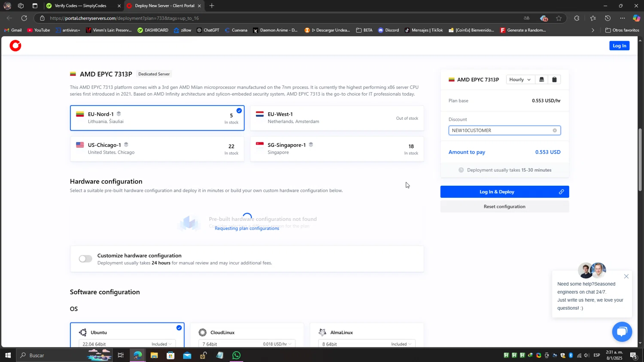Click the server hardware icon in summary
The width and height of the screenshot is (644, 362).
click(541, 80)
